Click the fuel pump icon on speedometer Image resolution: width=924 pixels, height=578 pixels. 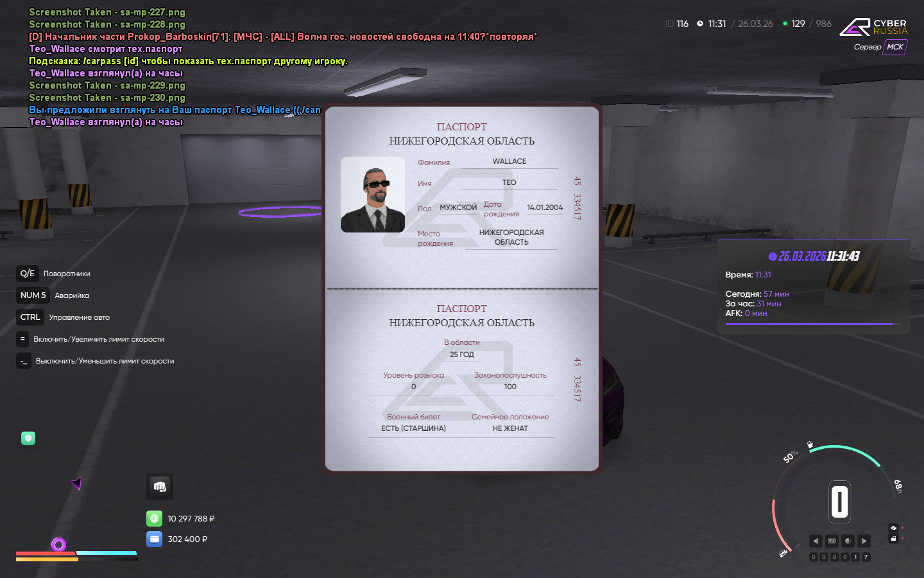810,444
